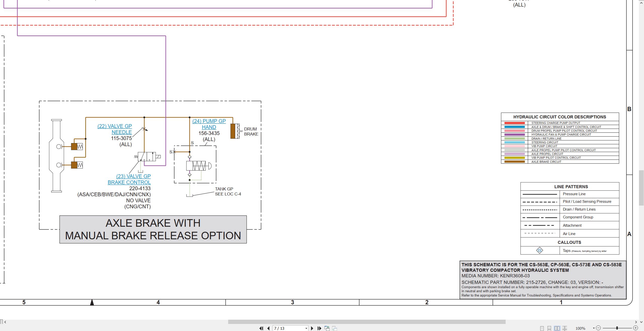Image resolution: width=644 pixels, height=331 pixels.
Task: Click the Air Line legend entry
Action: (x=569, y=234)
